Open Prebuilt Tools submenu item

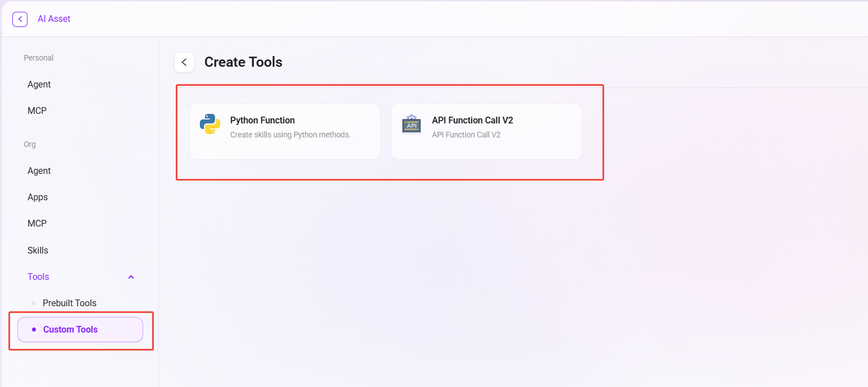(x=70, y=303)
